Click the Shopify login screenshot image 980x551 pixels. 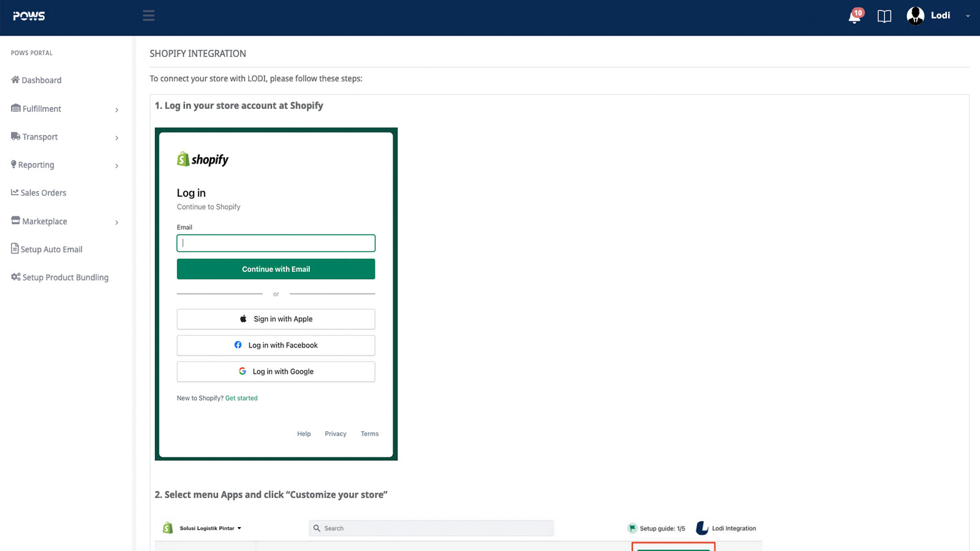(276, 294)
